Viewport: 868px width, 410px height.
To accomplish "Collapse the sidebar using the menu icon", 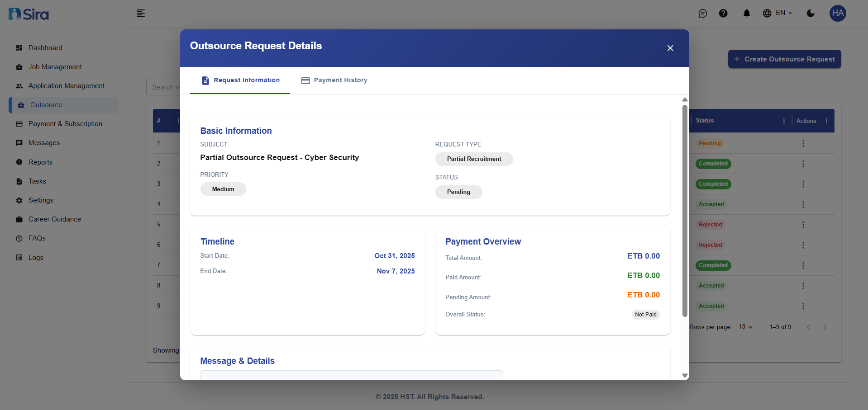I will click(141, 14).
